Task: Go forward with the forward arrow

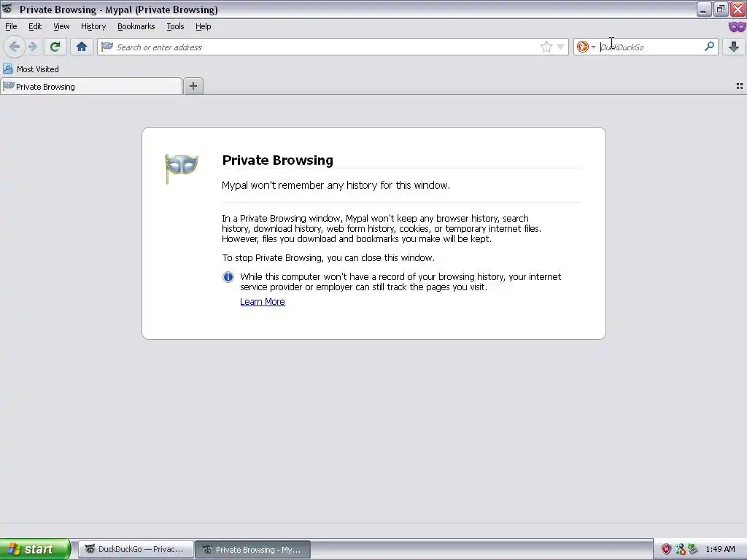Action: tap(32, 47)
